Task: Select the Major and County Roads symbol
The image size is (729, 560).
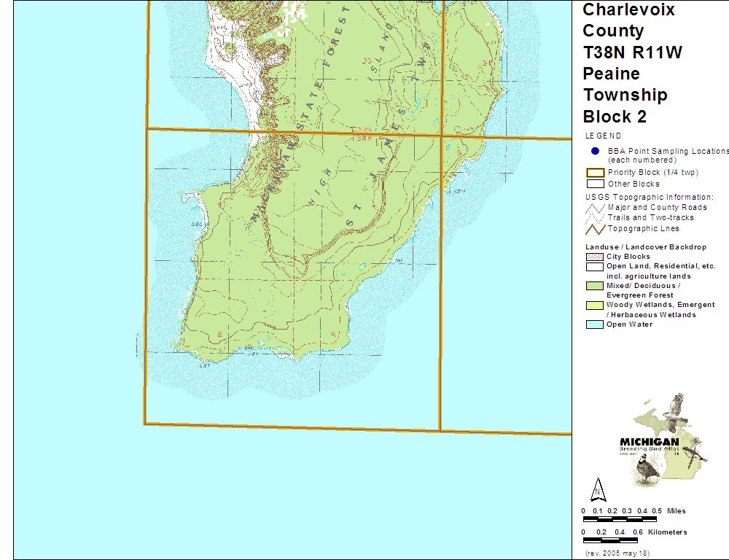Action: pyautogui.click(x=595, y=208)
